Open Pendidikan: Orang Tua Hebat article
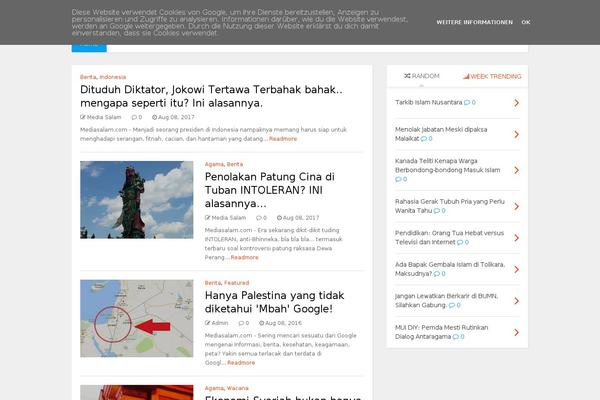 point(449,237)
